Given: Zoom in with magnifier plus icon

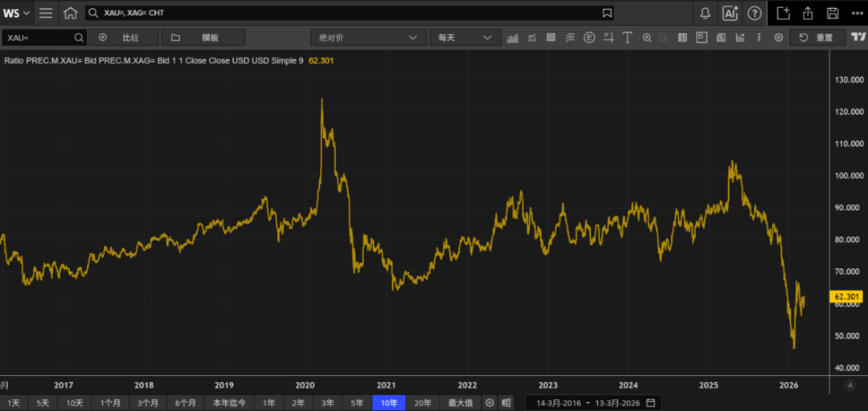Looking at the screenshot, I should click(x=647, y=38).
